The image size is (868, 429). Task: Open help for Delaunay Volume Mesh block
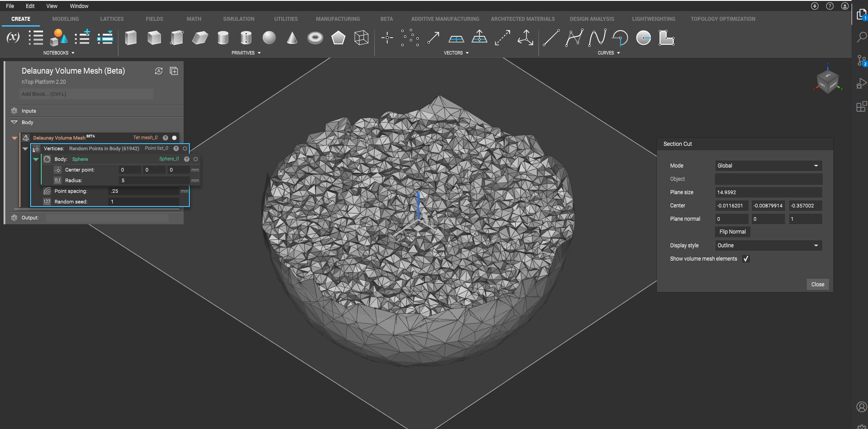165,138
